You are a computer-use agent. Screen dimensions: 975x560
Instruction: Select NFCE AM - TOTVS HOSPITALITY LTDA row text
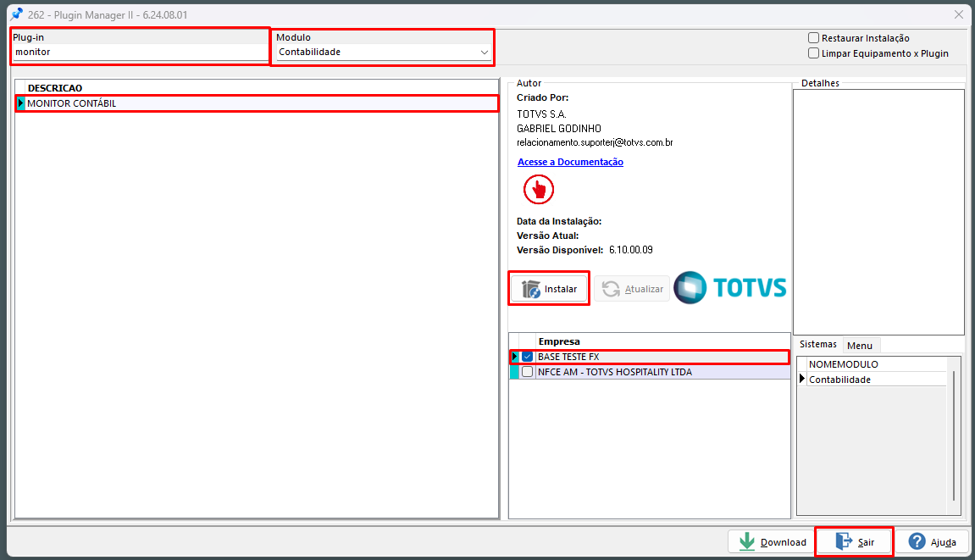[x=615, y=372]
